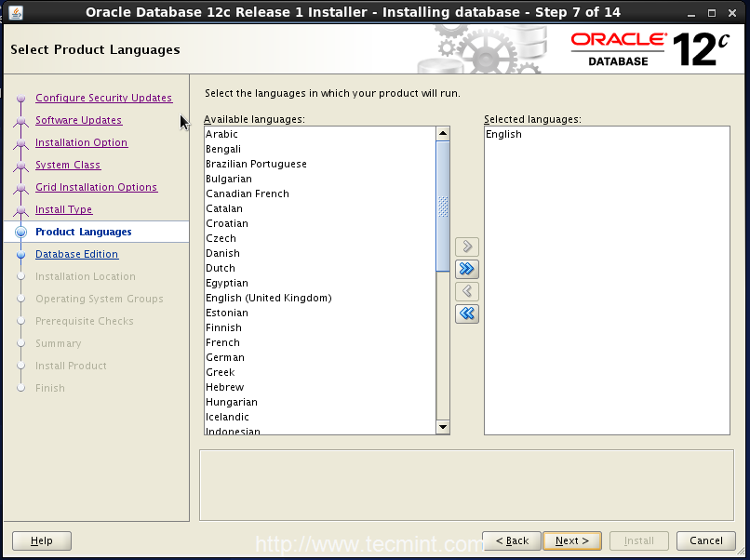This screenshot has width=750, height=560.
Task: Open the Installation Option step
Action: point(82,142)
